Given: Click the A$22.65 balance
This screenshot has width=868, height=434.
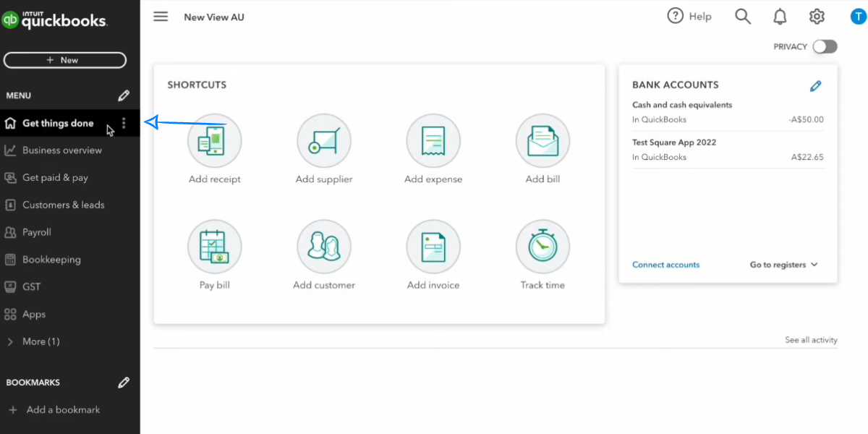Looking at the screenshot, I should [807, 158].
